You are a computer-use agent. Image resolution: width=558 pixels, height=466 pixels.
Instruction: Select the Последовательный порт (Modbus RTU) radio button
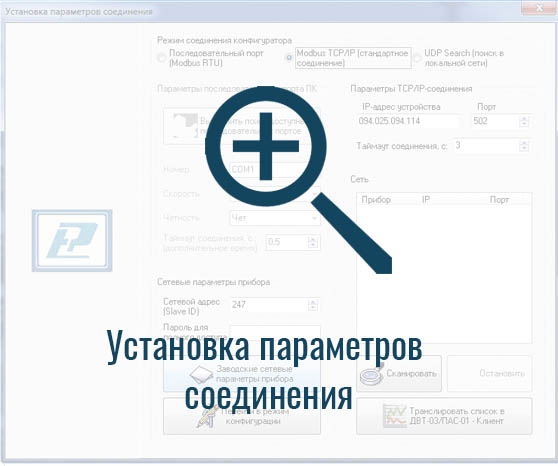click(x=162, y=58)
